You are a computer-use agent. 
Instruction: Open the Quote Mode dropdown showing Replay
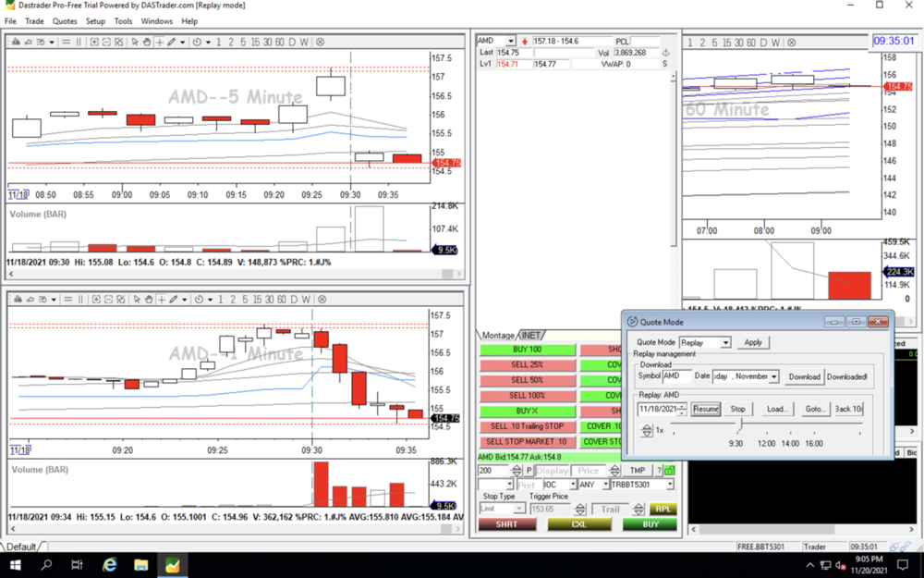(x=705, y=342)
